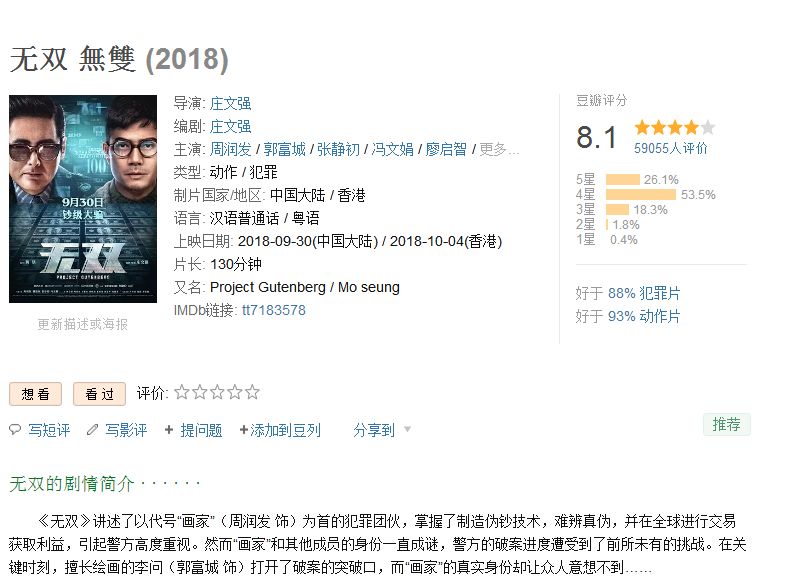
Task: Click the orange rating stars beside 8.1
Action: coord(675,127)
